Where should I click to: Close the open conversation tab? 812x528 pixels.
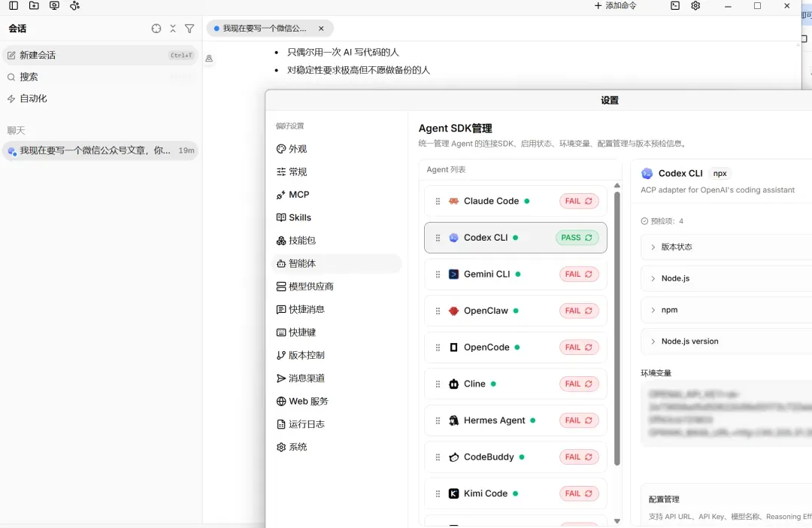click(321, 29)
